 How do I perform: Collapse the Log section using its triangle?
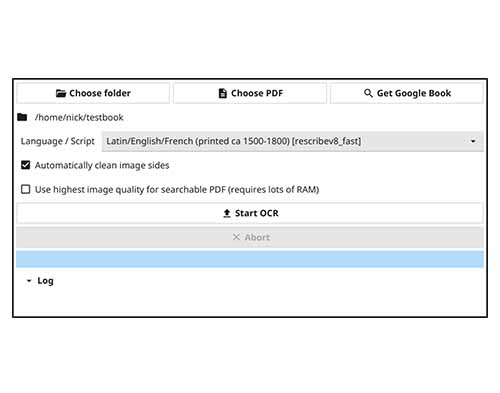pos(29,281)
